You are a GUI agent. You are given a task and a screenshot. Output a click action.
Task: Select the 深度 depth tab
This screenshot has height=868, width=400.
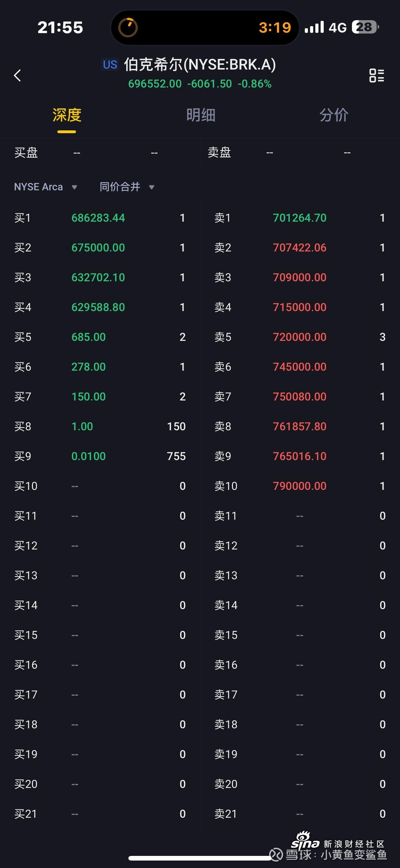pyautogui.click(x=67, y=115)
